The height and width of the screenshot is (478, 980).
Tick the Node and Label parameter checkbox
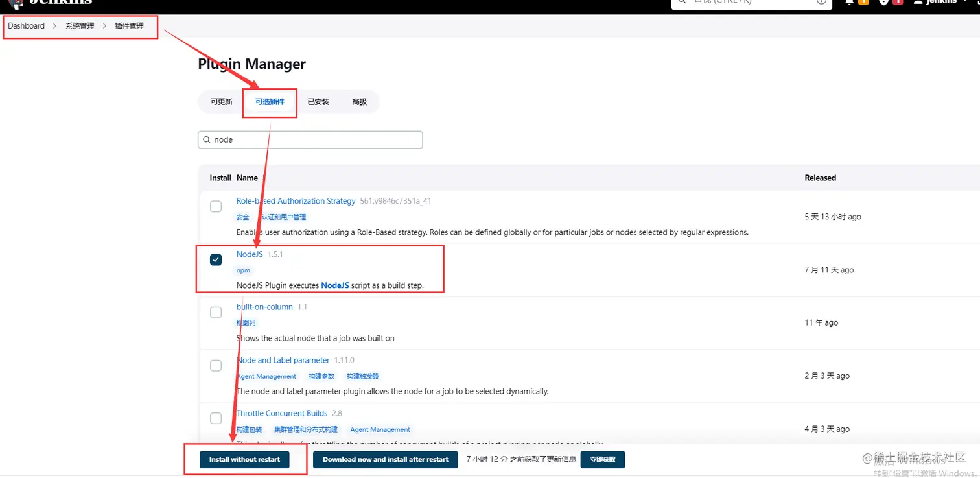[216, 366]
